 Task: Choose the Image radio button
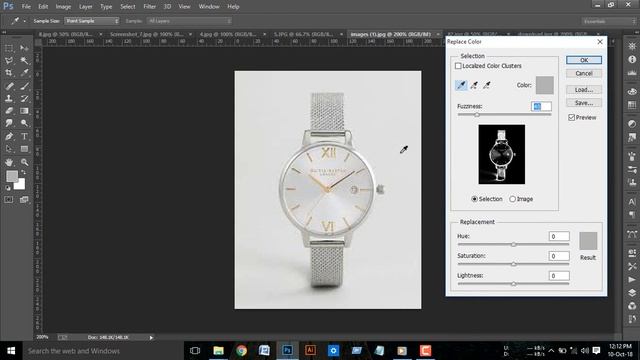pos(512,199)
